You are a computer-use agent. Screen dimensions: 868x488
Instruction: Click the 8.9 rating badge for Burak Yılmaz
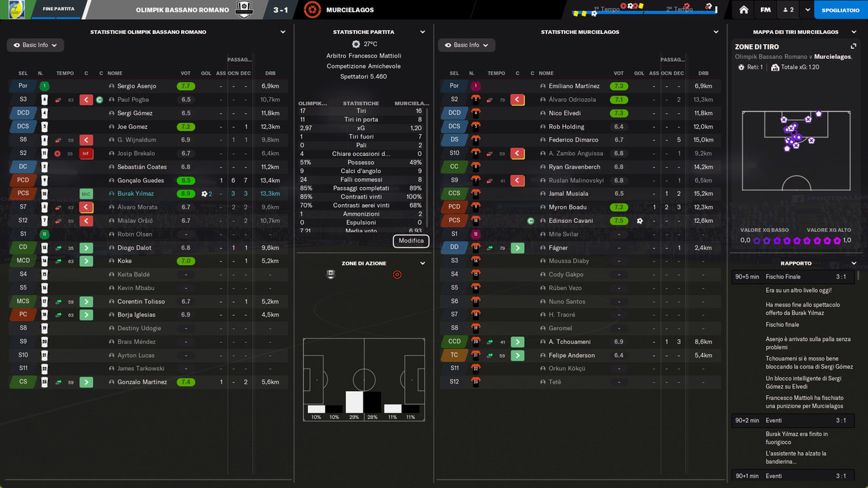pyautogui.click(x=185, y=194)
